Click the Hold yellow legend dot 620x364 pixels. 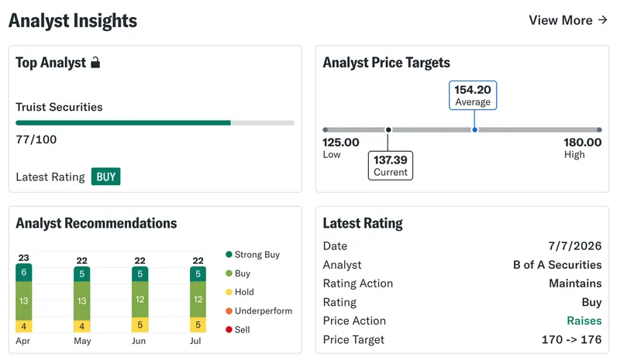229,292
